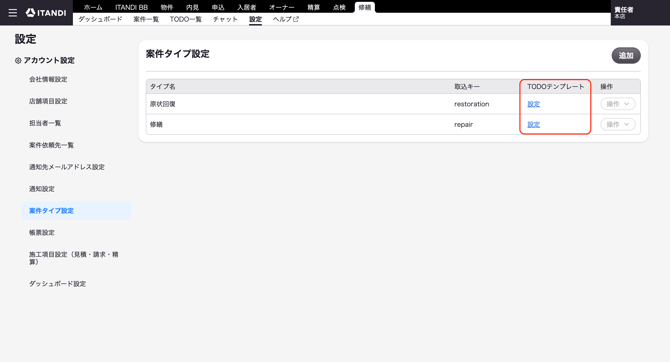This screenshot has width=670, height=362.
Task: Open the TODO一覧 sub-tab
Action: [185, 19]
